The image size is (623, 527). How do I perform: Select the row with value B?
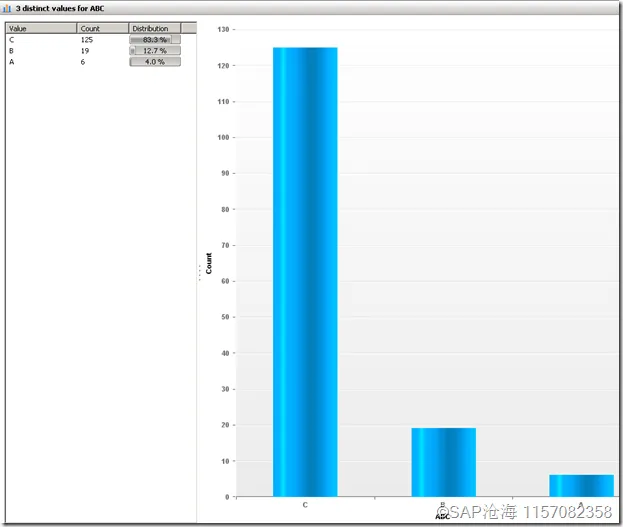(x=101, y=51)
